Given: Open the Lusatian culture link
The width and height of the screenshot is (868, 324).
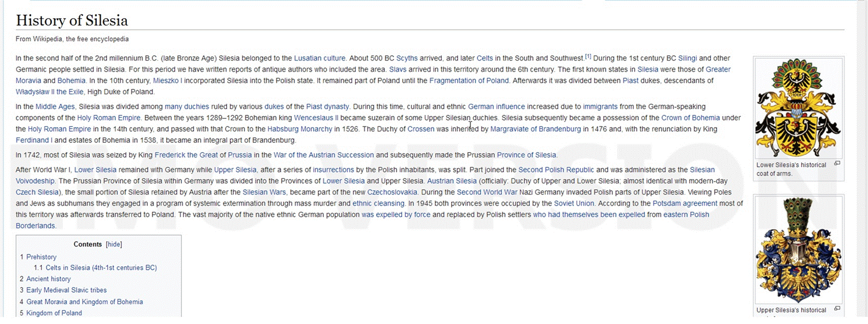Looking at the screenshot, I should [x=320, y=58].
